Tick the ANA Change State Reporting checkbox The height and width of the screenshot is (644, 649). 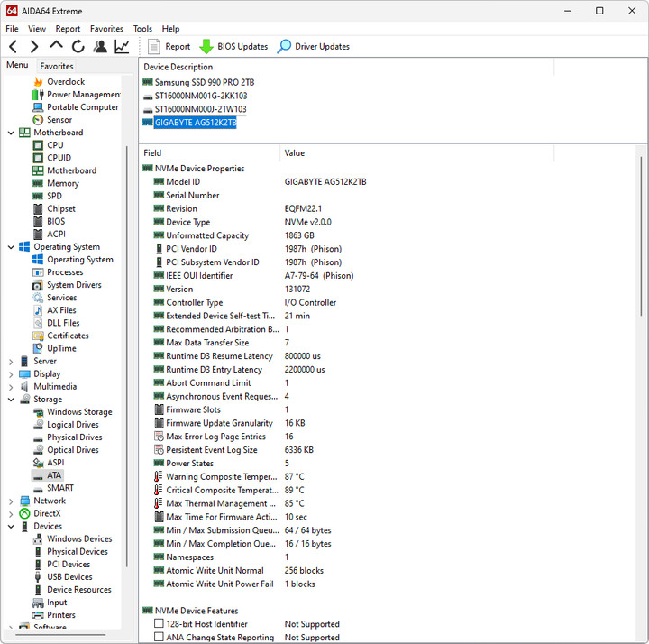pos(159,637)
